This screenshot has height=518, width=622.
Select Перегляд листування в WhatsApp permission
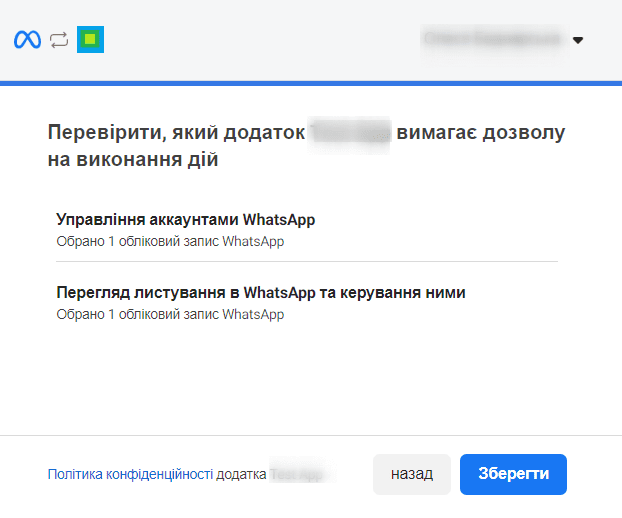coord(261,292)
